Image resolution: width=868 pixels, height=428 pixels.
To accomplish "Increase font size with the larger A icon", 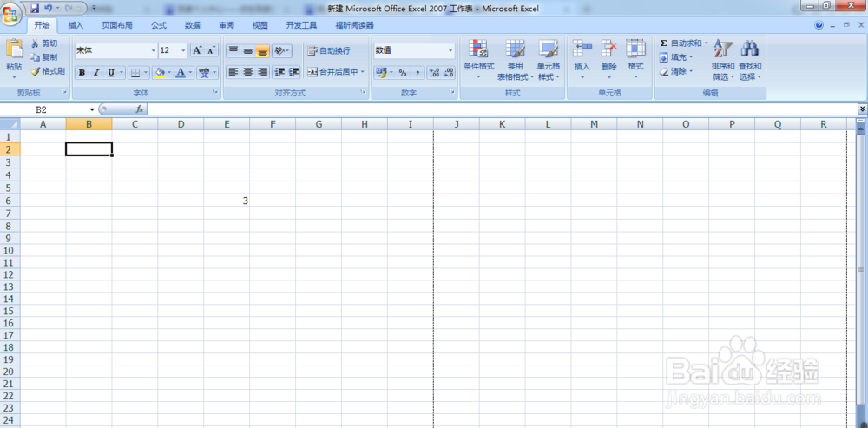I will click(x=197, y=50).
